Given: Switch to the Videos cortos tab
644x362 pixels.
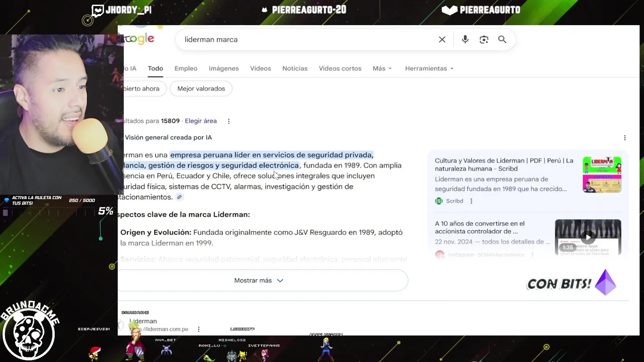Looking at the screenshot, I should (x=340, y=68).
